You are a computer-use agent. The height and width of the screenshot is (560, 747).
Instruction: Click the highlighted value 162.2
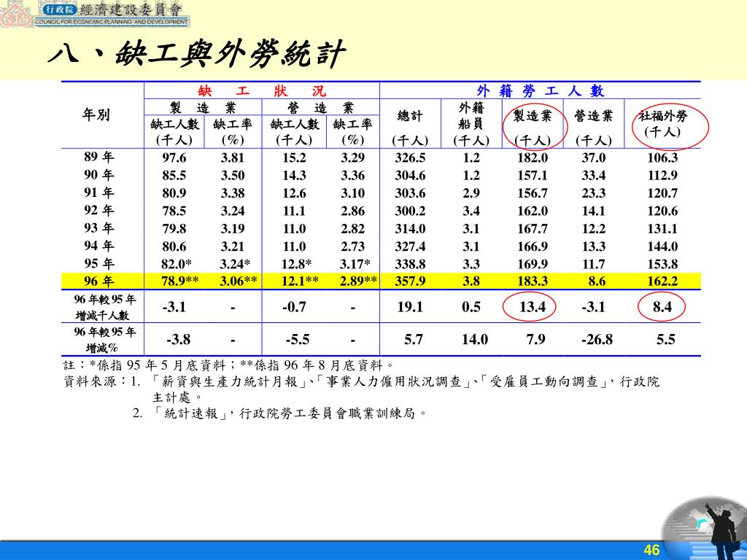tap(662, 281)
